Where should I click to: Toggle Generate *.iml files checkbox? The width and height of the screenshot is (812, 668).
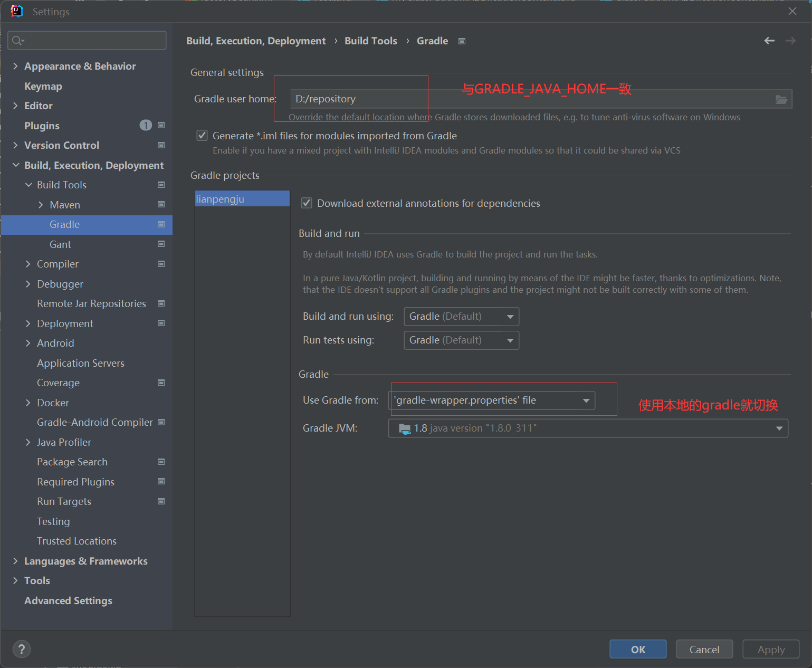point(202,136)
